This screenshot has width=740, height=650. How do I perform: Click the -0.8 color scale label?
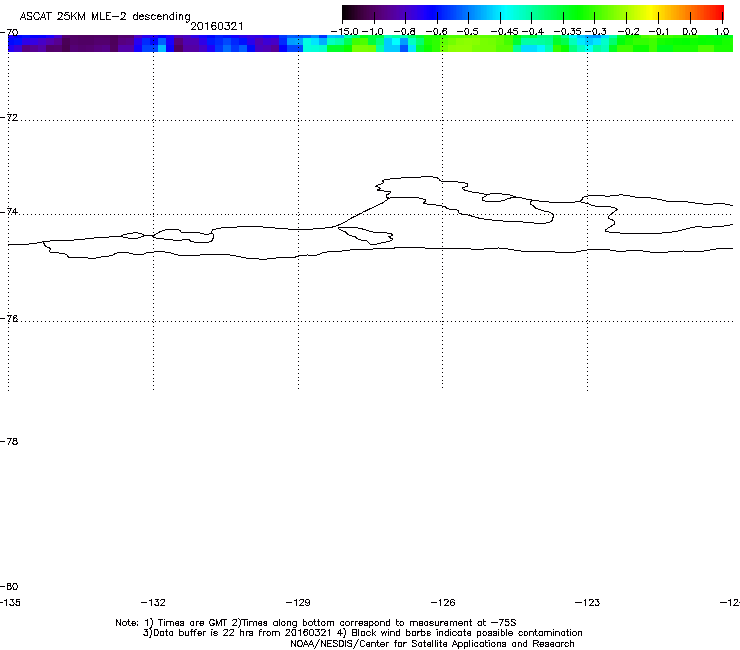click(x=404, y=32)
